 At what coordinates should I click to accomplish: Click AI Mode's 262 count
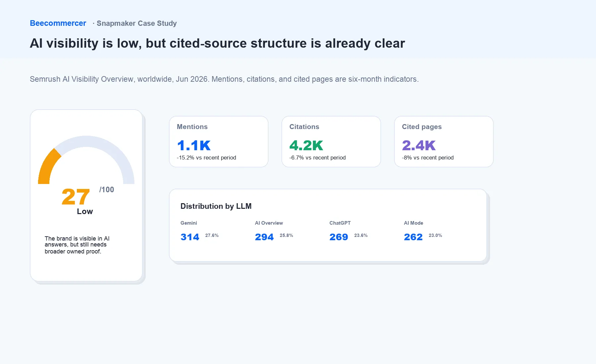413,237
